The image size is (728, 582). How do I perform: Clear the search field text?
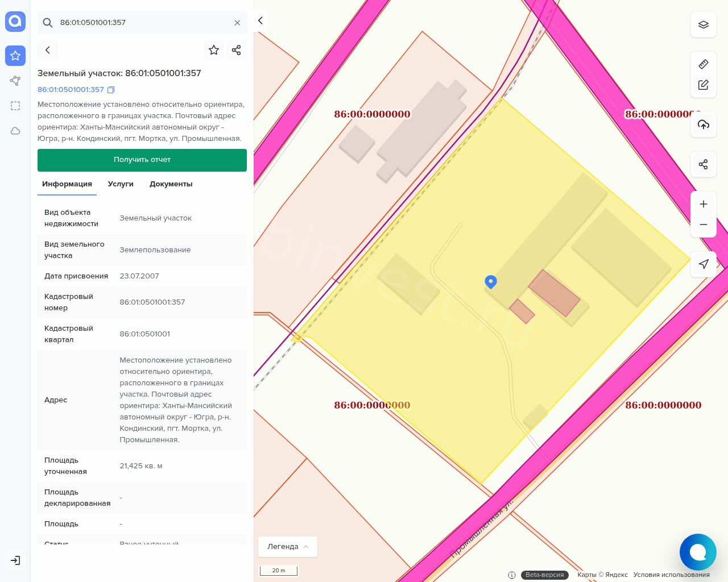[237, 23]
